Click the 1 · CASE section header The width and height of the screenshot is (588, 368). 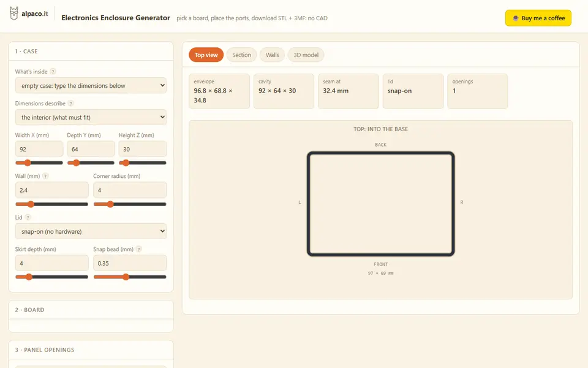coord(91,51)
